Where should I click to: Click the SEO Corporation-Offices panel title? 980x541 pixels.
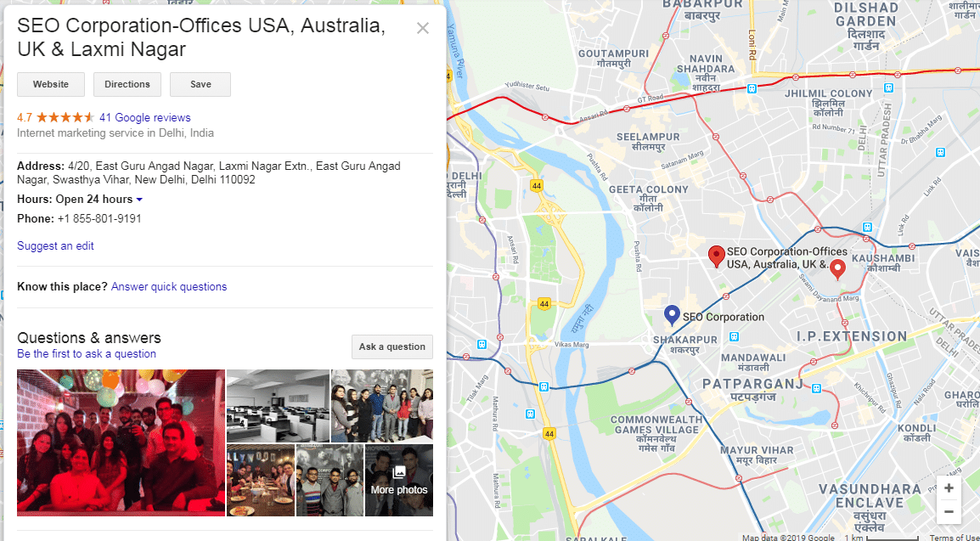tap(200, 37)
